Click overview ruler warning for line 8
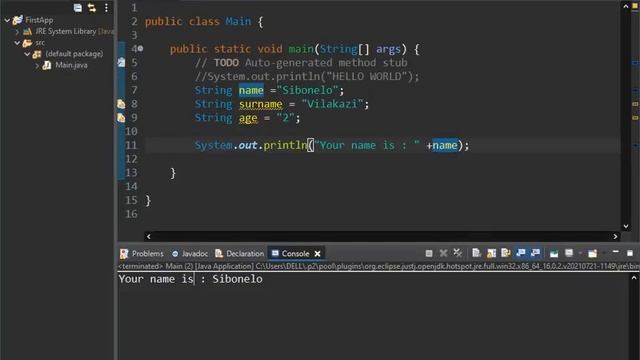The width and height of the screenshot is (640, 360). [635, 104]
